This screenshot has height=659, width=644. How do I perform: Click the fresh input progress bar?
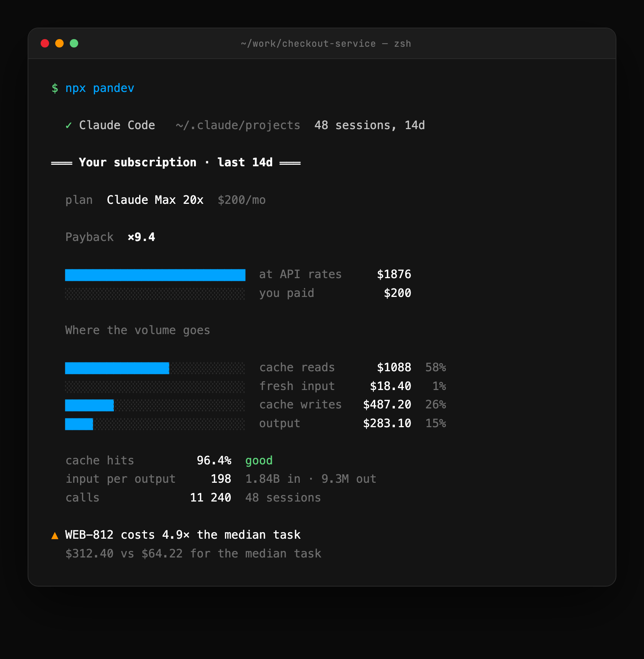click(x=155, y=387)
